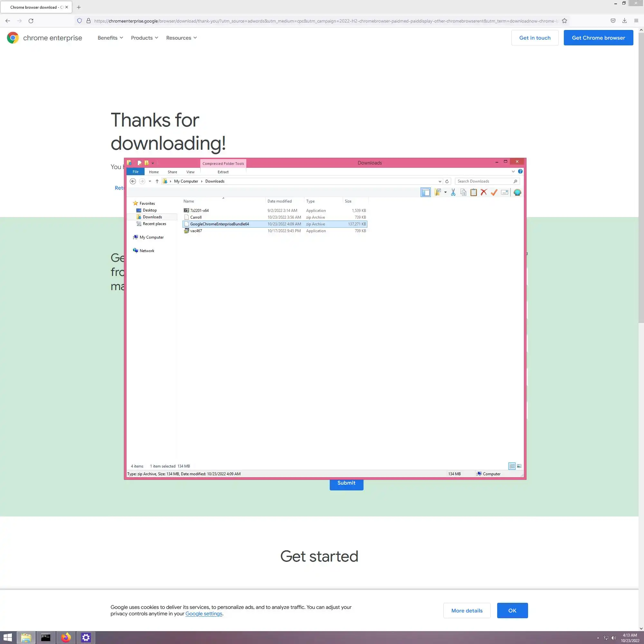The image size is (644, 644).
Task: Click the Email envelope toolbar icon
Action: [x=504, y=192]
